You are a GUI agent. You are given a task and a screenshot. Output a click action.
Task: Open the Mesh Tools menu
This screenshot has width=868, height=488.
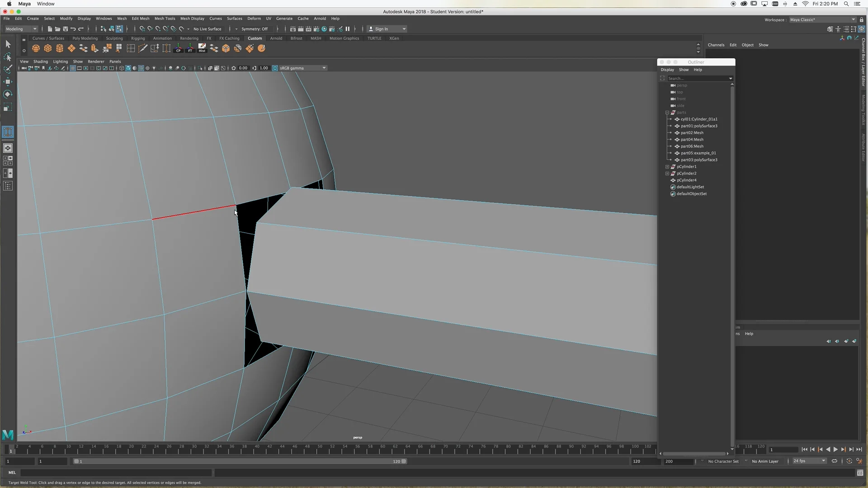(x=165, y=19)
